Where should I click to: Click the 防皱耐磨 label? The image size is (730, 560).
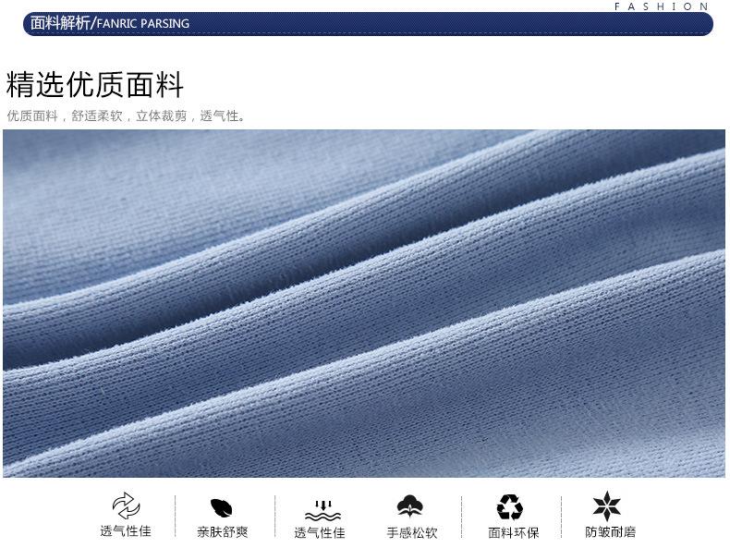tap(611, 532)
